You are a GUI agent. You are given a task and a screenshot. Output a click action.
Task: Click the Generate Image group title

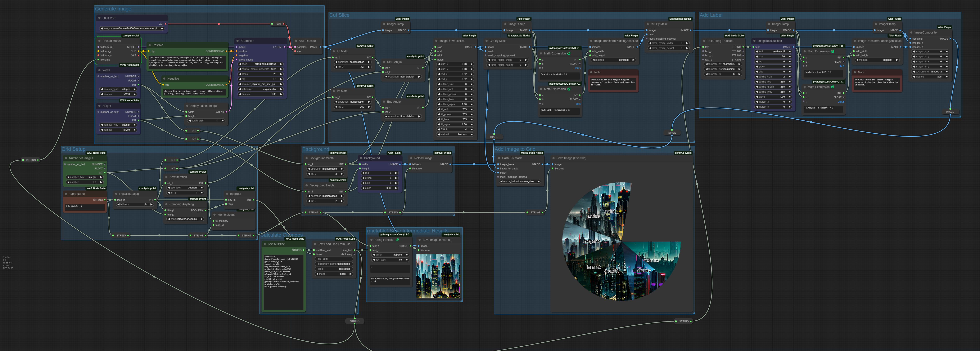[x=113, y=9]
